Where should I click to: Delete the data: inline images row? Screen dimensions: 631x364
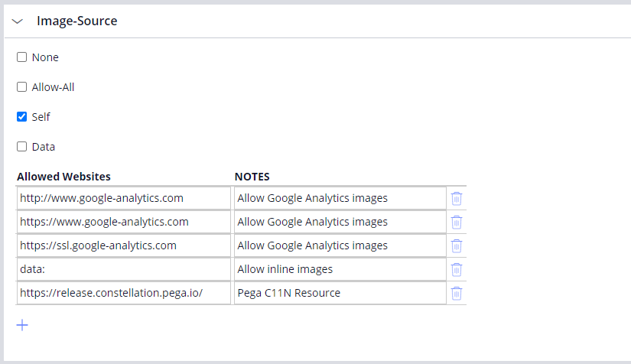457,270
